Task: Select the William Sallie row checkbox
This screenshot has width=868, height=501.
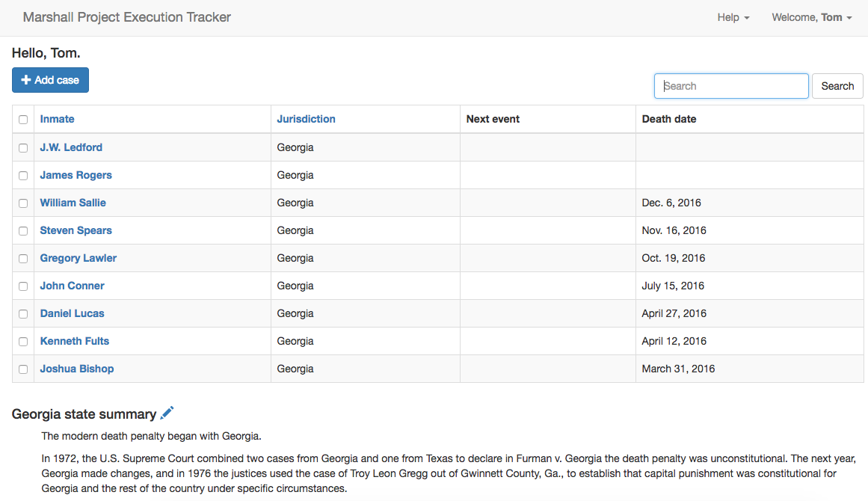Action: click(23, 203)
